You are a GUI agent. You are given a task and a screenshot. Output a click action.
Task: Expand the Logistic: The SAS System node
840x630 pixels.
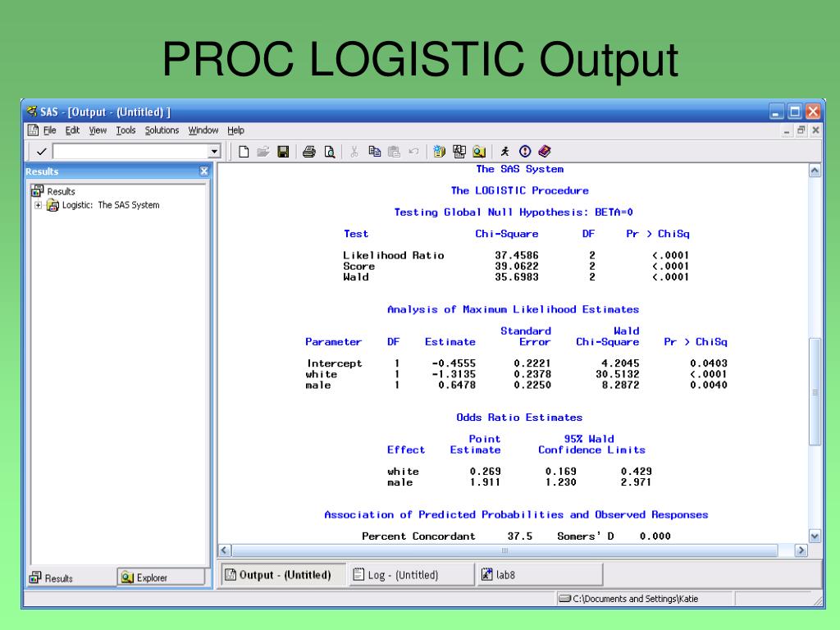[38, 205]
